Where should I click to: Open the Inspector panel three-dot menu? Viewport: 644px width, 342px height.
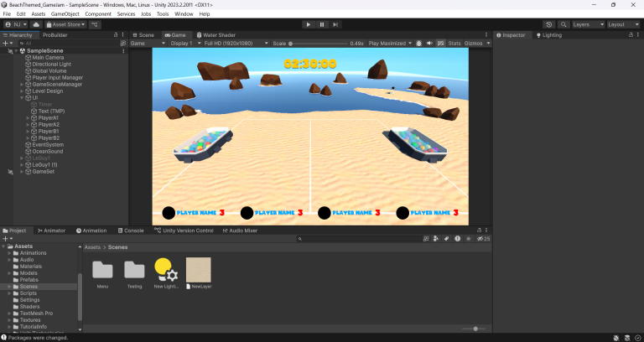(638, 35)
